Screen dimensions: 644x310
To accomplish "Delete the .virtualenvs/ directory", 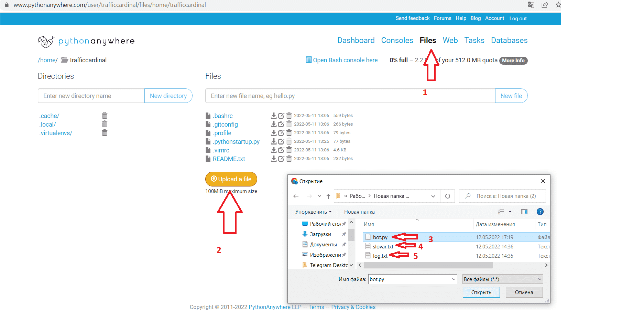I will [x=105, y=133].
